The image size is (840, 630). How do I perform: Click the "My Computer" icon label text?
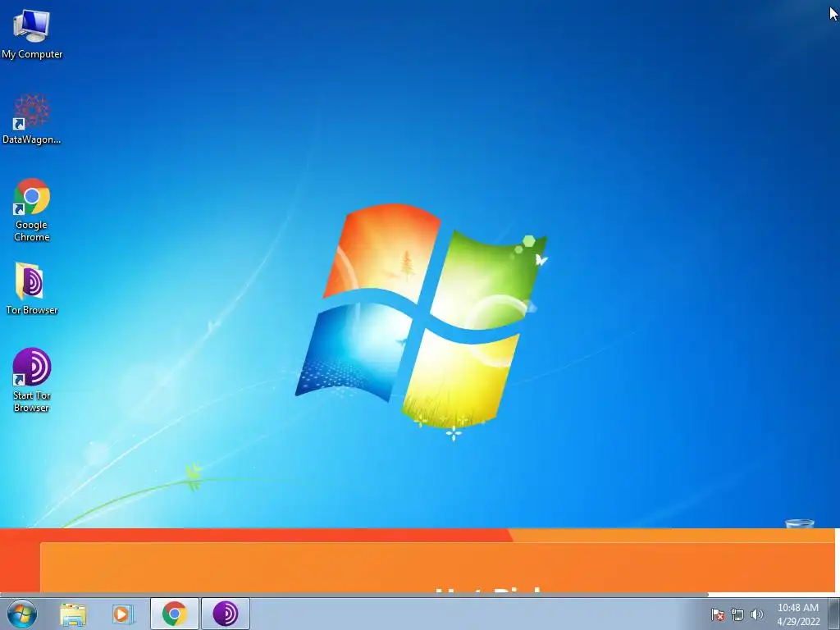pos(32,54)
